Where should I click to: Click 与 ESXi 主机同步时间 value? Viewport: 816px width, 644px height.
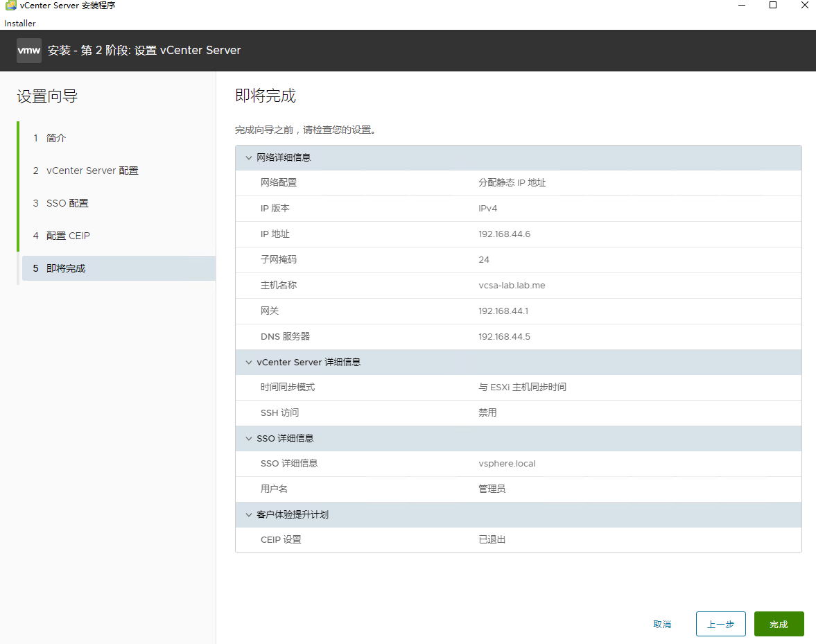[523, 387]
